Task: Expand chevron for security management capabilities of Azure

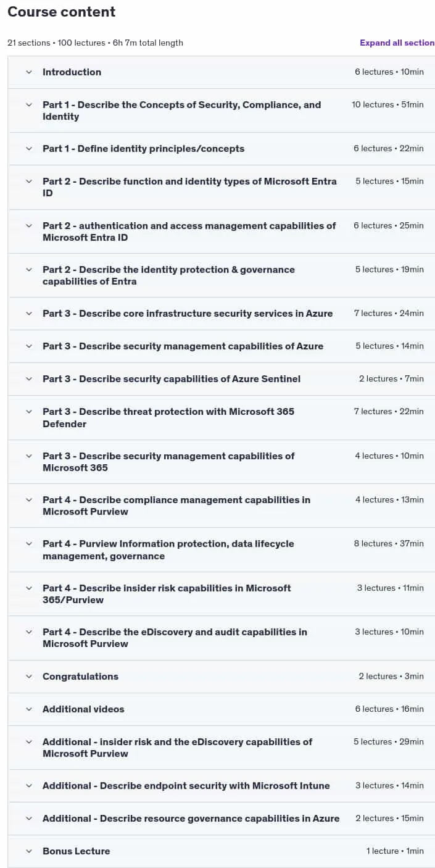Action: coord(29,346)
